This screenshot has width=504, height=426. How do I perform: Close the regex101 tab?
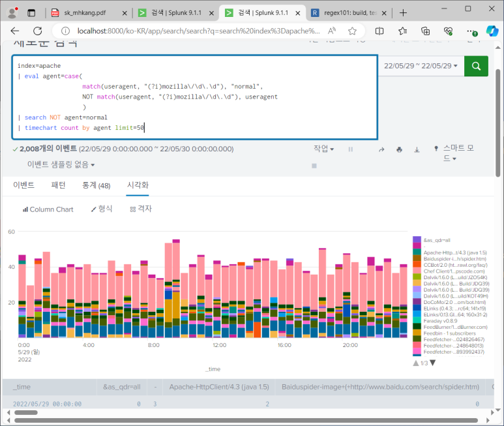click(x=384, y=13)
